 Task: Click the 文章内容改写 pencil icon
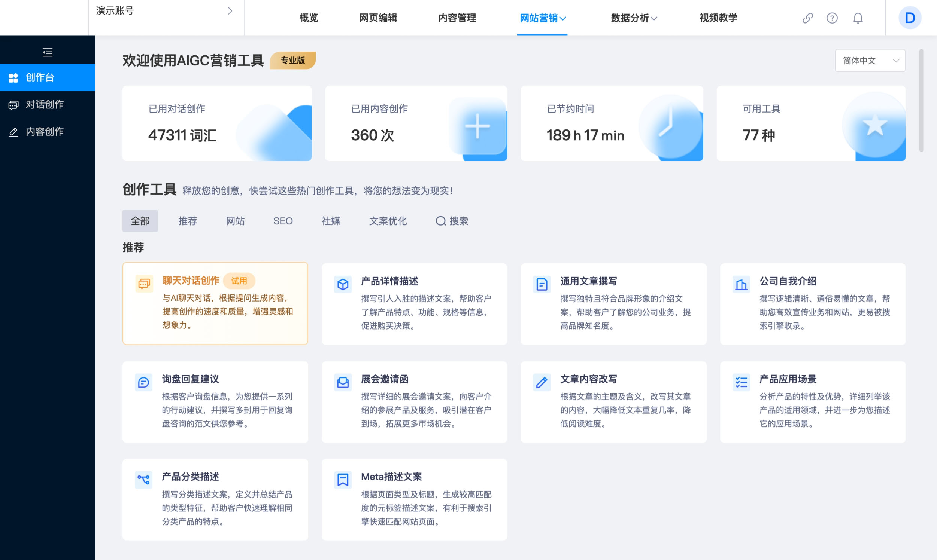coord(542,382)
